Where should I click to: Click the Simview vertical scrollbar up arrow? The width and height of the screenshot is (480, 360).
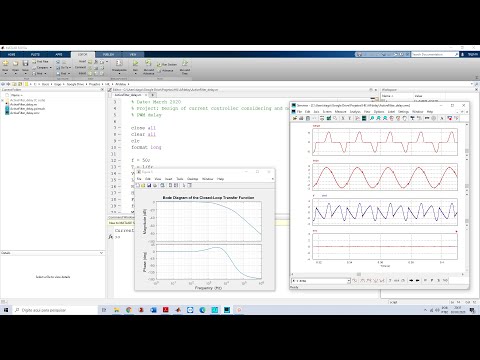click(x=467, y=125)
